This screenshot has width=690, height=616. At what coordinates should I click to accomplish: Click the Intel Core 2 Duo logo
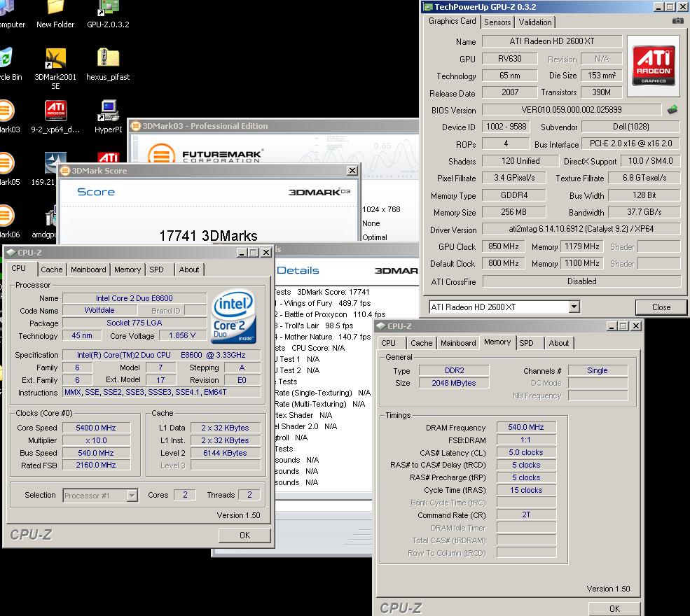pyautogui.click(x=233, y=316)
